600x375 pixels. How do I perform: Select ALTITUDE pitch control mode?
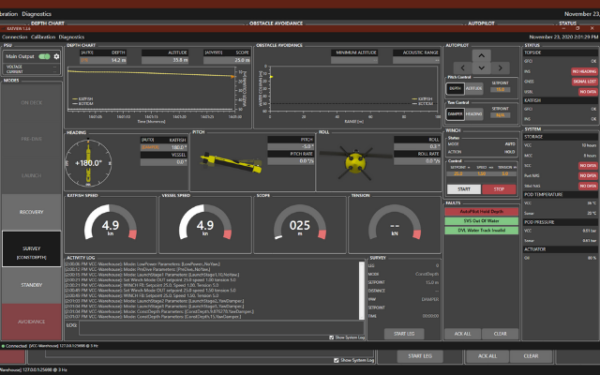point(474,89)
